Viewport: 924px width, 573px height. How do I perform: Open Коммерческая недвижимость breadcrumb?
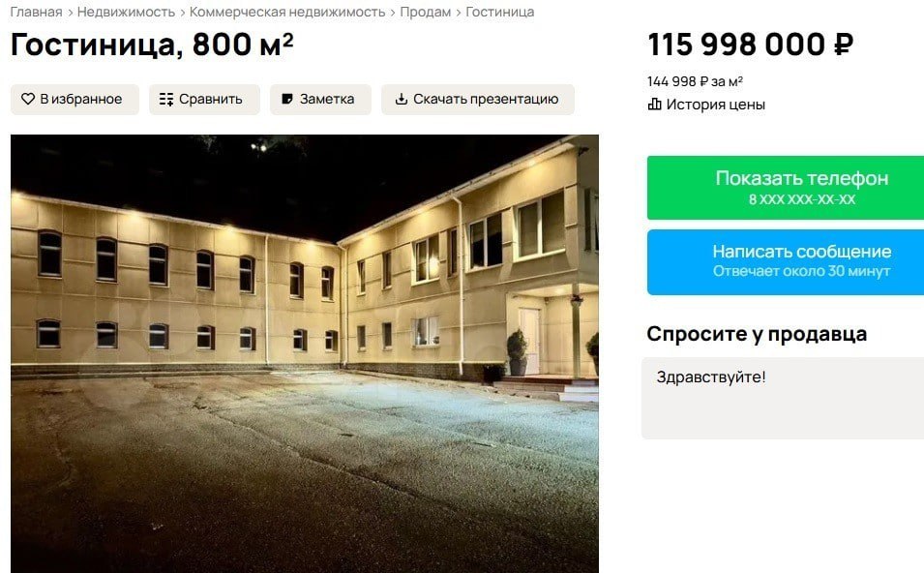(287, 12)
